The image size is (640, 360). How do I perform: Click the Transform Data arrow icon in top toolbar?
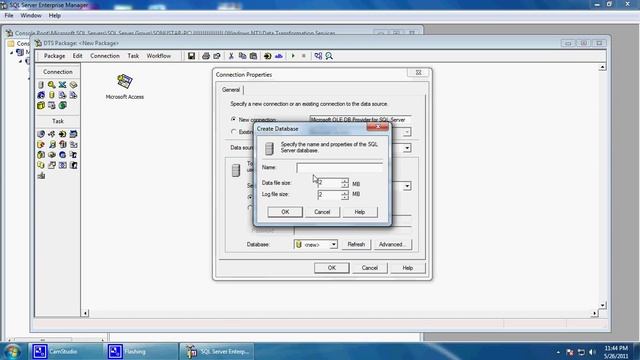click(x=267, y=56)
